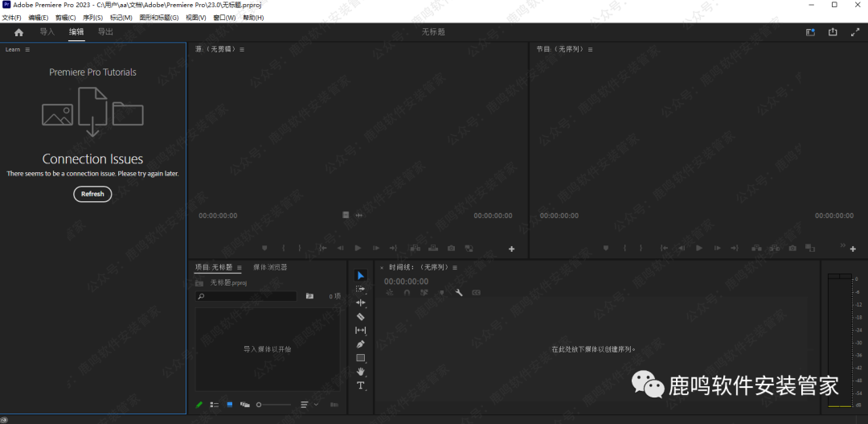
Task: Click Program monitor Extract icon
Action: tap(775, 249)
